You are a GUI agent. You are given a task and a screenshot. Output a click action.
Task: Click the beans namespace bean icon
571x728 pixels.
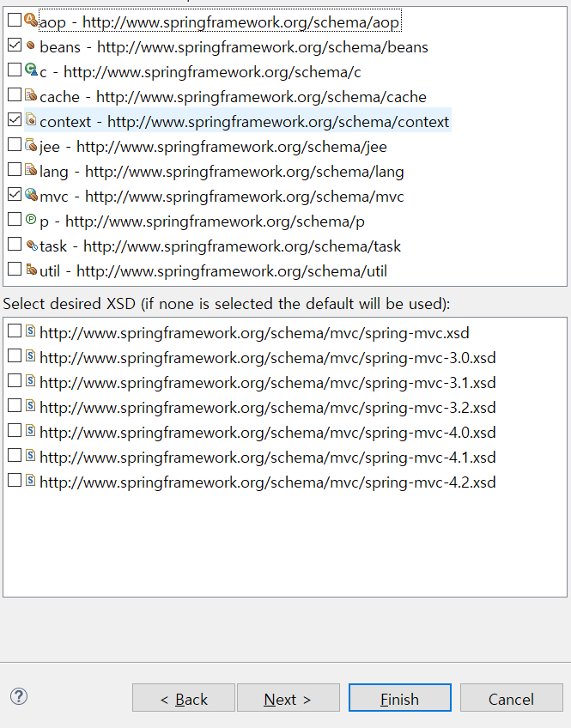click(31, 45)
